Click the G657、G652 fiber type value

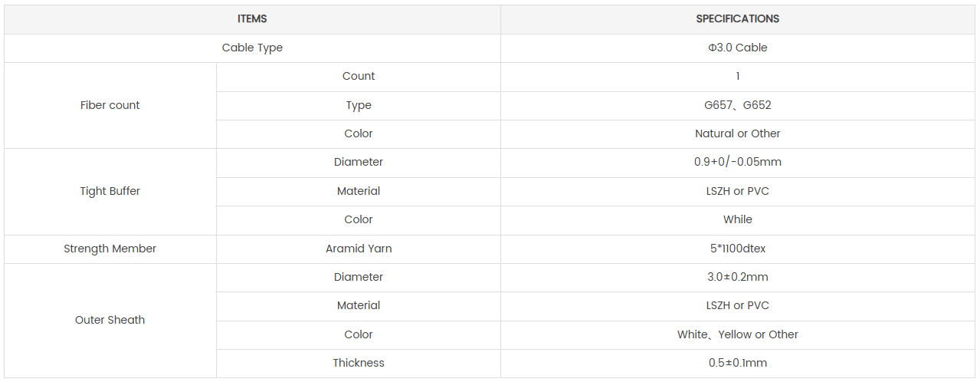738,105
